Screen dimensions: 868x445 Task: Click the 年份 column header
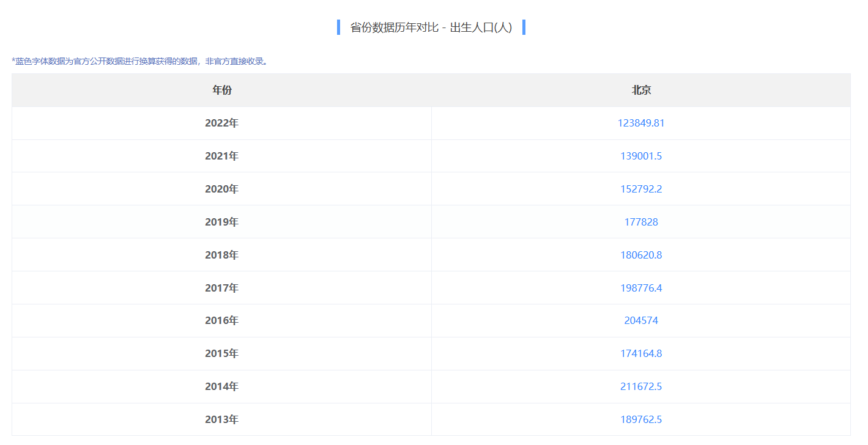pos(222,90)
